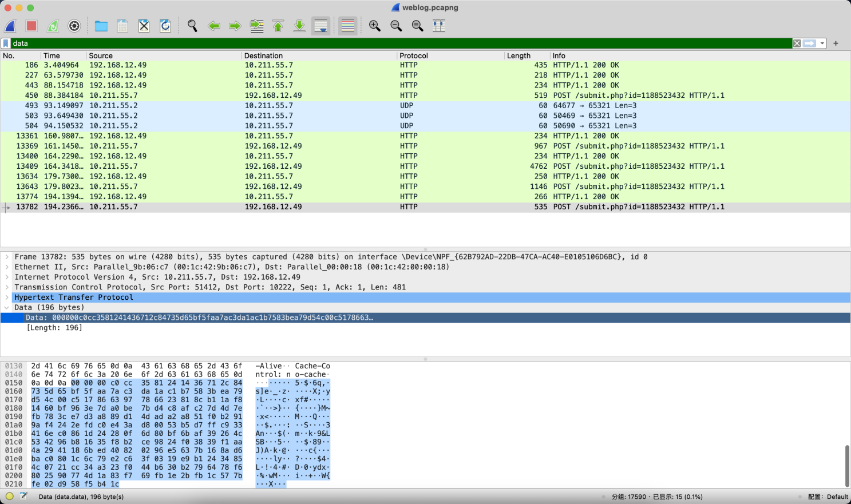Edit capture file properties pencil icon
The height and width of the screenshot is (504, 851).
point(23,496)
